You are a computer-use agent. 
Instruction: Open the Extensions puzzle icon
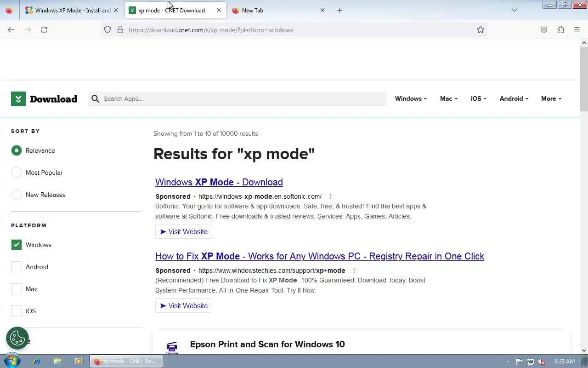click(560, 30)
